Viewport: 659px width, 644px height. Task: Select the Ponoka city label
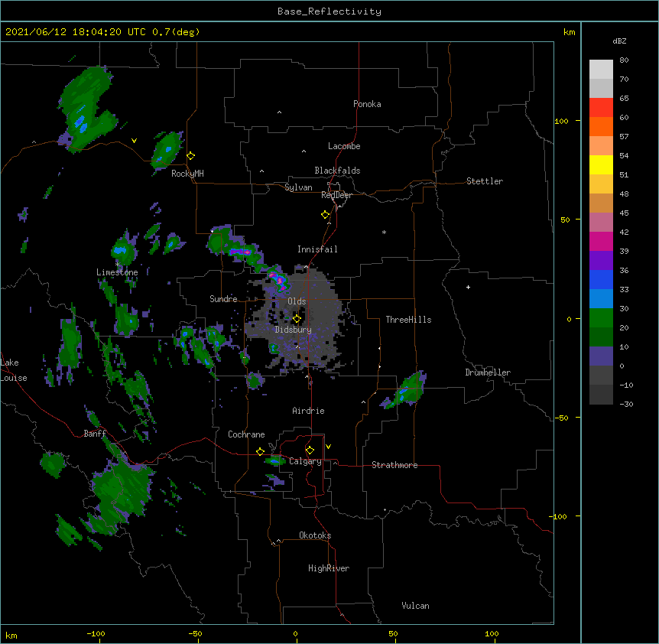pos(367,104)
